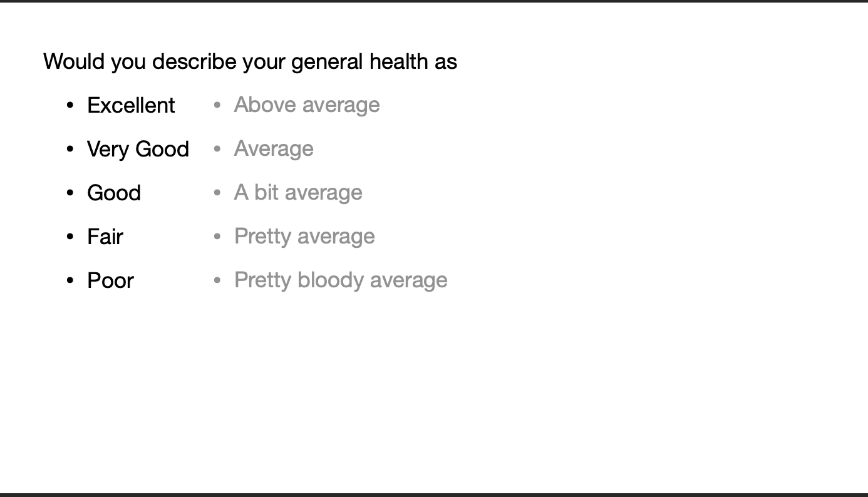The height and width of the screenshot is (497, 868).
Task: Click the grey 'Above average' text
Action: coord(307,105)
